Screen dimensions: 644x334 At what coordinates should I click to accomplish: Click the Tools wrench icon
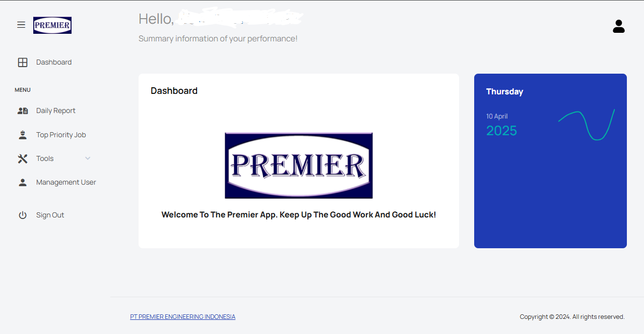(23, 158)
